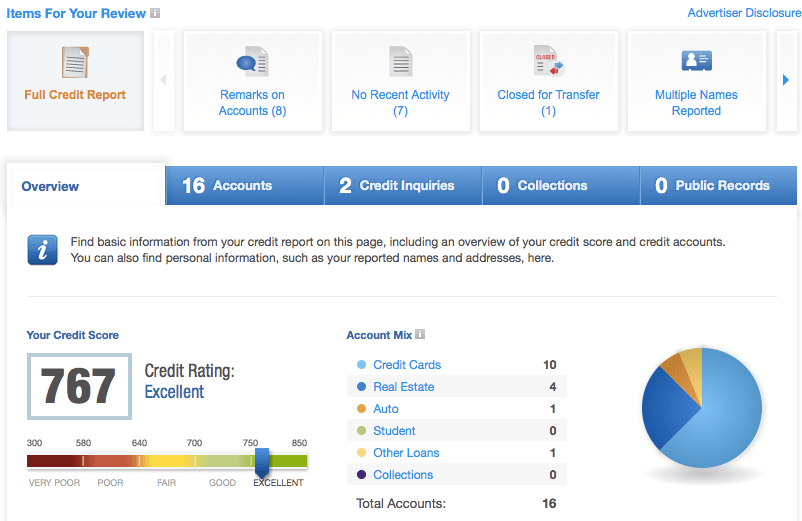Open Remarks on Accounts (8) link

(x=252, y=103)
